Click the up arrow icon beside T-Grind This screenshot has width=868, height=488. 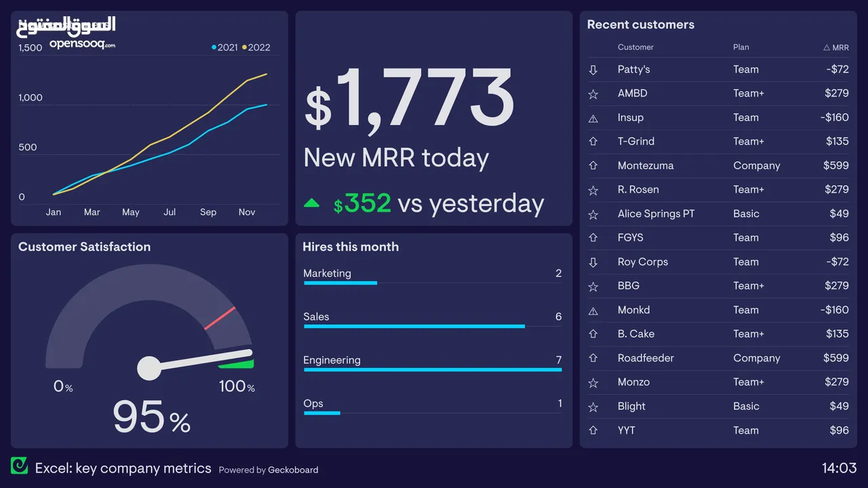593,142
